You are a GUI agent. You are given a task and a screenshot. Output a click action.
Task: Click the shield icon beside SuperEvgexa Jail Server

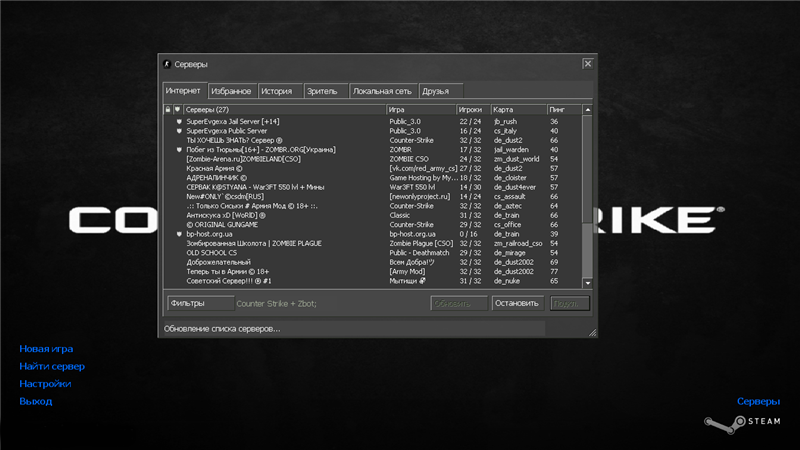click(179, 121)
